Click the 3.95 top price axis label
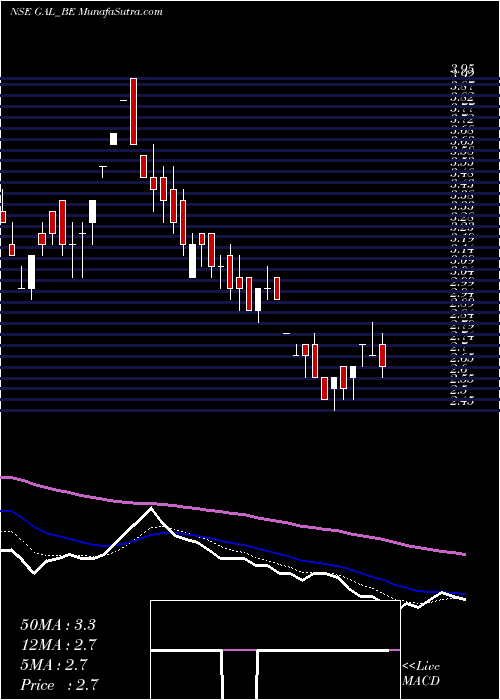This screenshot has height=700, width=500. [462, 69]
